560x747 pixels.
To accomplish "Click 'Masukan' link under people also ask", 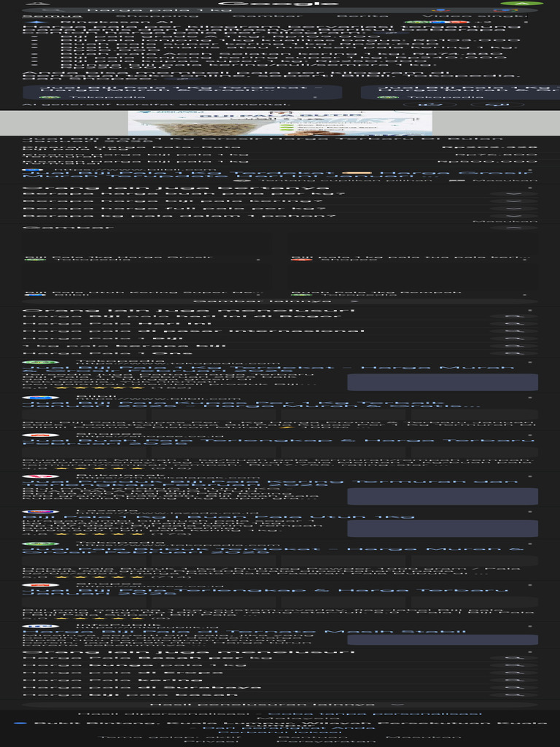I will 505,221.
